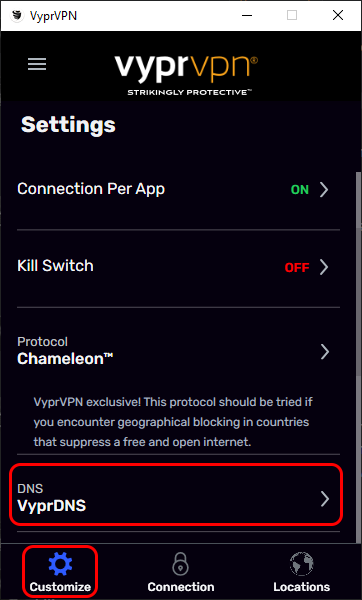Screen dimensions: 362x600
Task: Click the Customize gear icon
Action: [60, 564]
